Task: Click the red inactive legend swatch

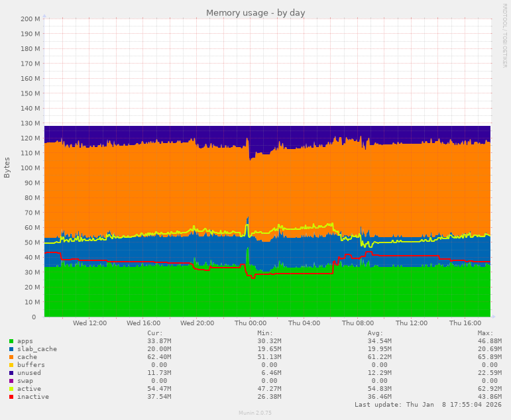Action: pyautogui.click(x=11, y=397)
